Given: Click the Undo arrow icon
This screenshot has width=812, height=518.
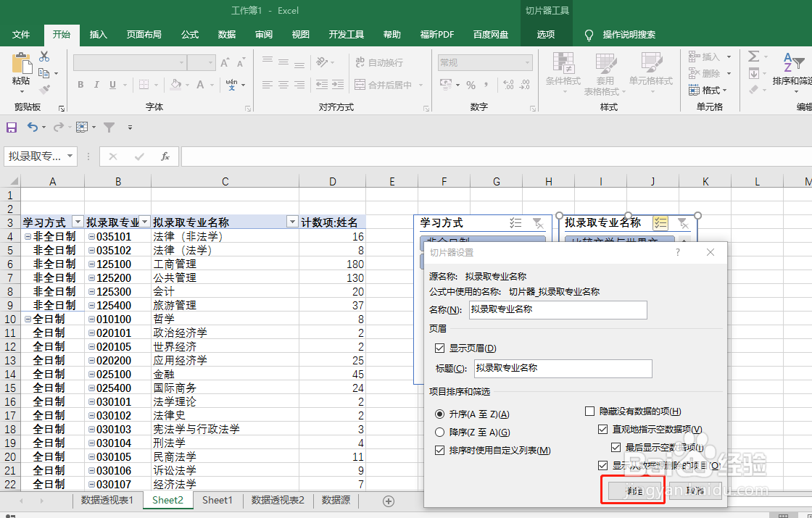Looking at the screenshot, I should click(x=33, y=128).
